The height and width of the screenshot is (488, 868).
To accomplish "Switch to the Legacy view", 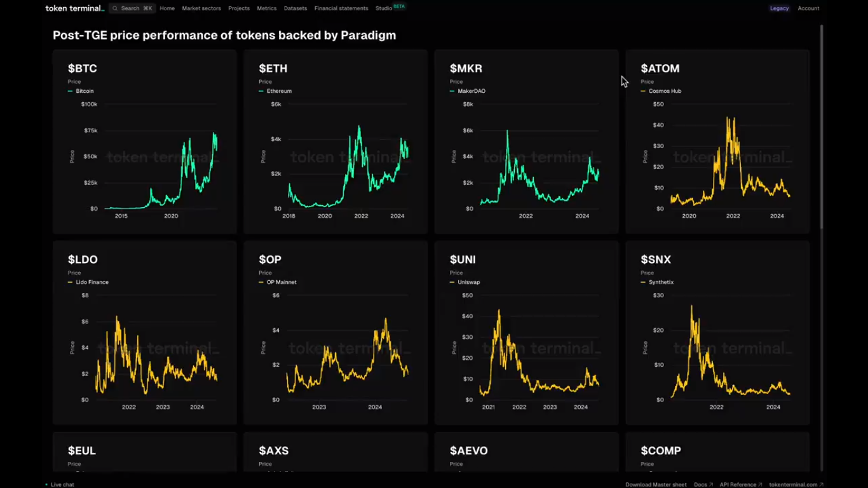I will pyautogui.click(x=779, y=8).
